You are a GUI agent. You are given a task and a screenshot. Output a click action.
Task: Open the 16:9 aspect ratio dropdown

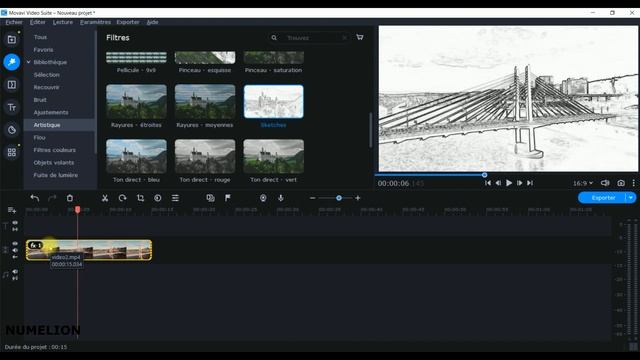pyautogui.click(x=582, y=183)
